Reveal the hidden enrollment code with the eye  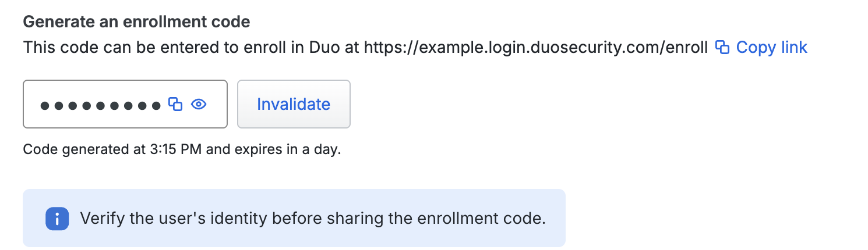click(199, 104)
